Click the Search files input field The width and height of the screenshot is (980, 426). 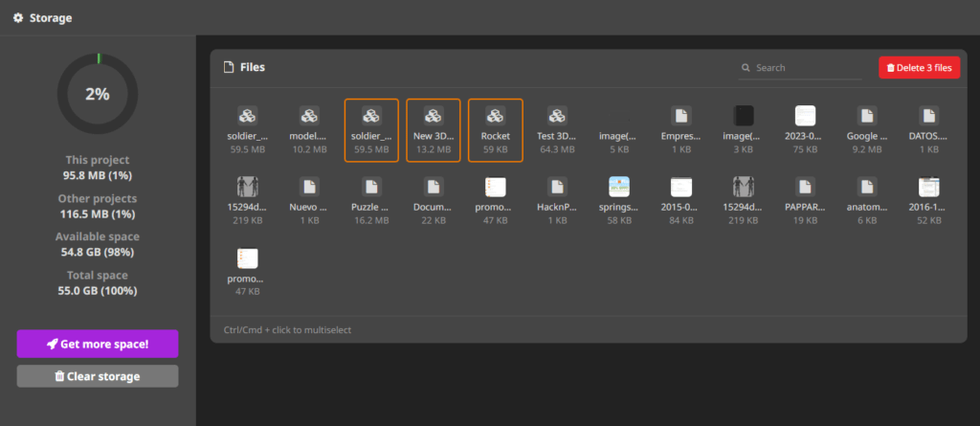804,68
